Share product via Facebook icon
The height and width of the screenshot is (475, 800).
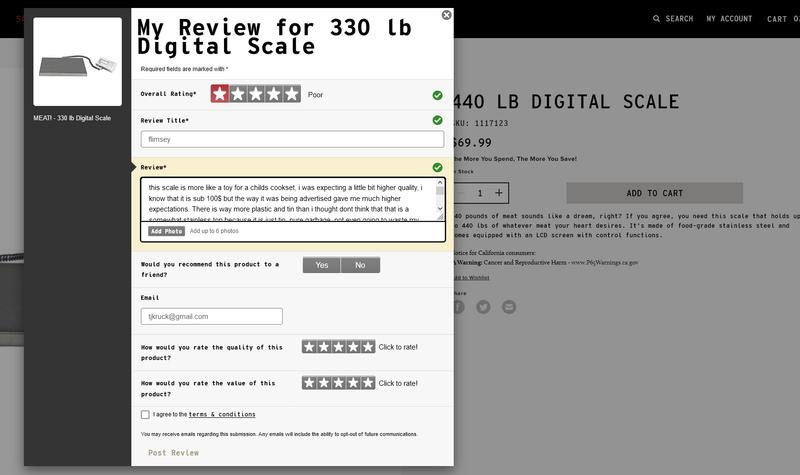point(458,307)
